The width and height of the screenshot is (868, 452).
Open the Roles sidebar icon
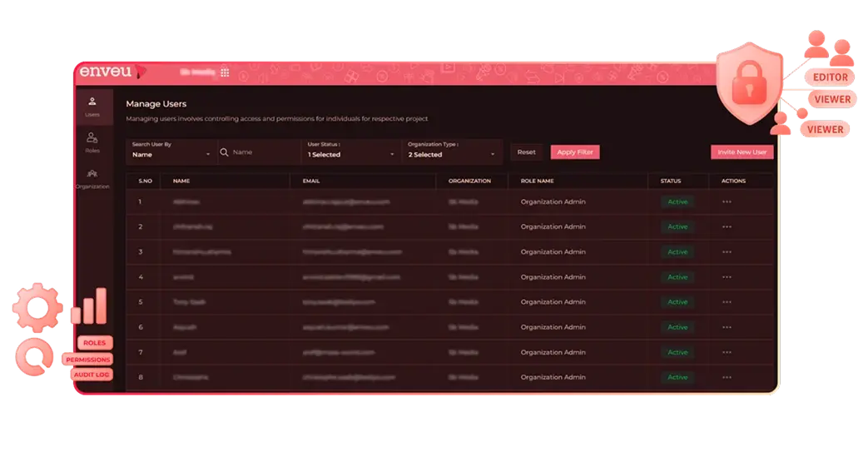[x=92, y=142]
